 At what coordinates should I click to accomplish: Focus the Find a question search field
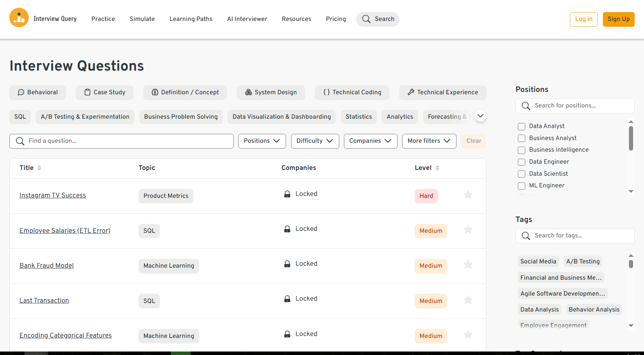click(128, 141)
